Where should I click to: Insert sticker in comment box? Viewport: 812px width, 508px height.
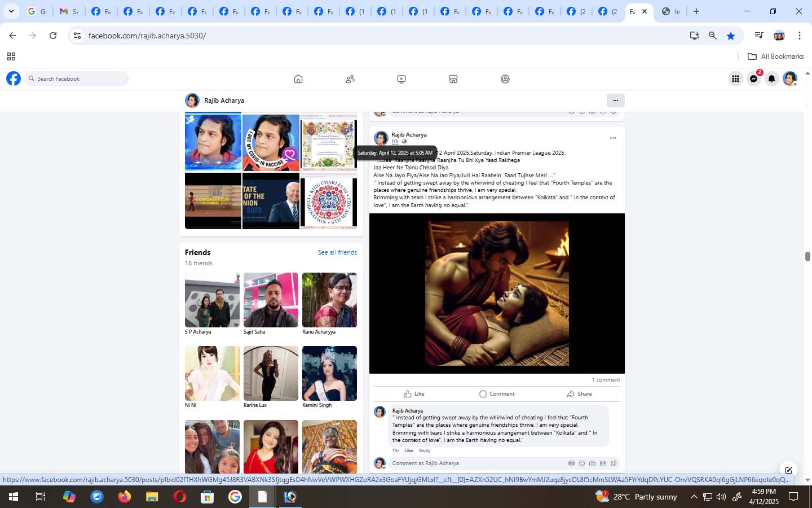tap(614, 463)
